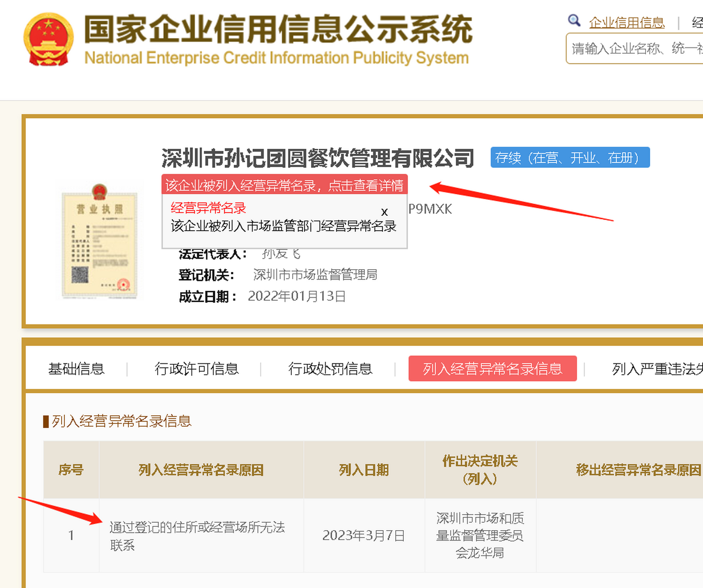This screenshot has width=703, height=588.
Task: Click the 登记机关 label
Action: click(207, 275)
